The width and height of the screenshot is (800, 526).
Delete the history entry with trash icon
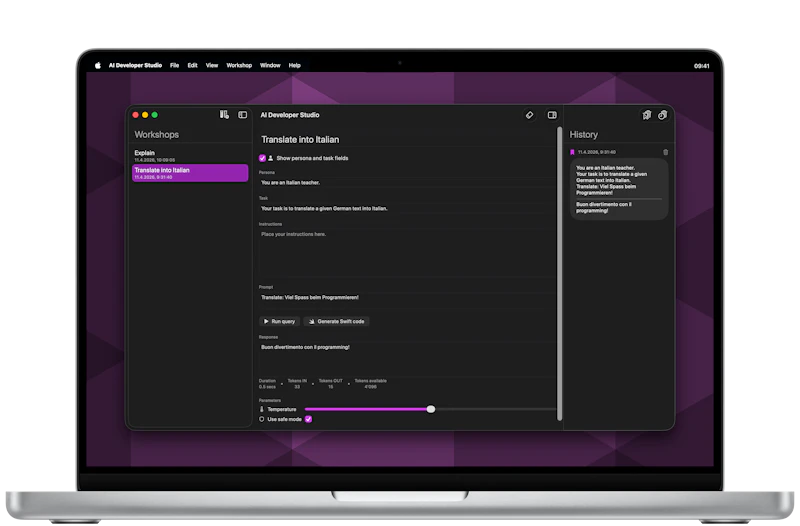point(665,152)
